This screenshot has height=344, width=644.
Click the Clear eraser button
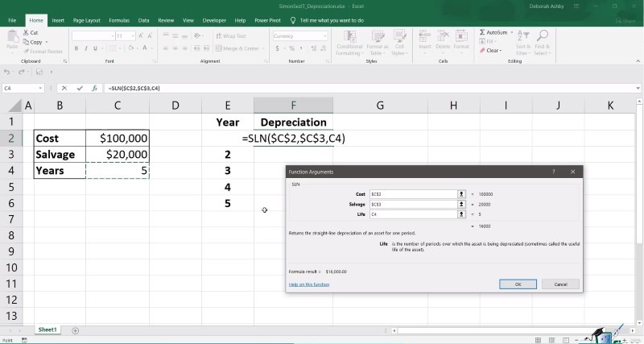pyautogui.click(x=482, y=50)
